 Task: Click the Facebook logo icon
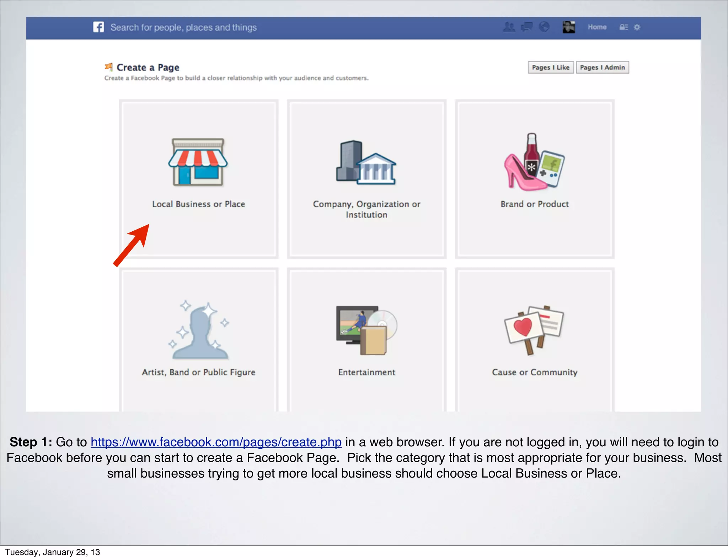[98, 27]
